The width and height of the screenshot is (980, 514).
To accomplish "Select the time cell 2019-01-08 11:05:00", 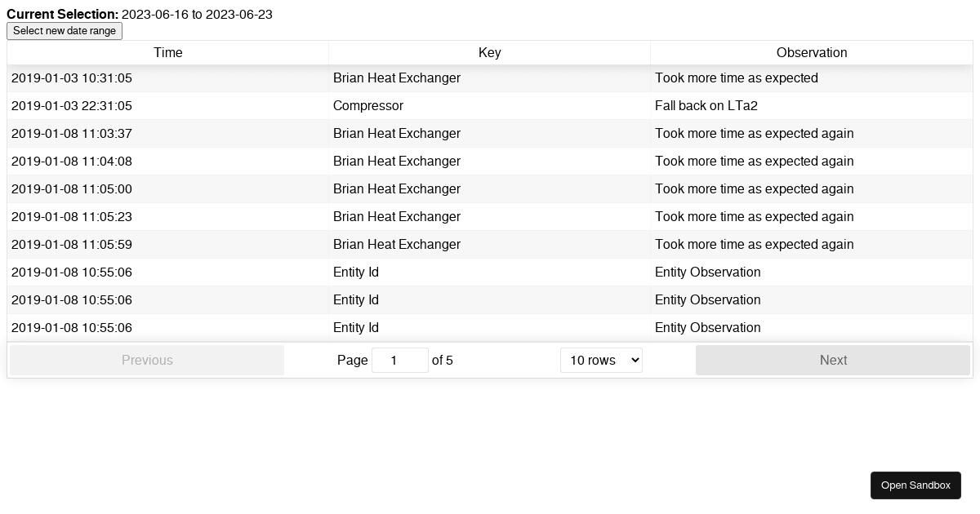I will pos(168,189).
